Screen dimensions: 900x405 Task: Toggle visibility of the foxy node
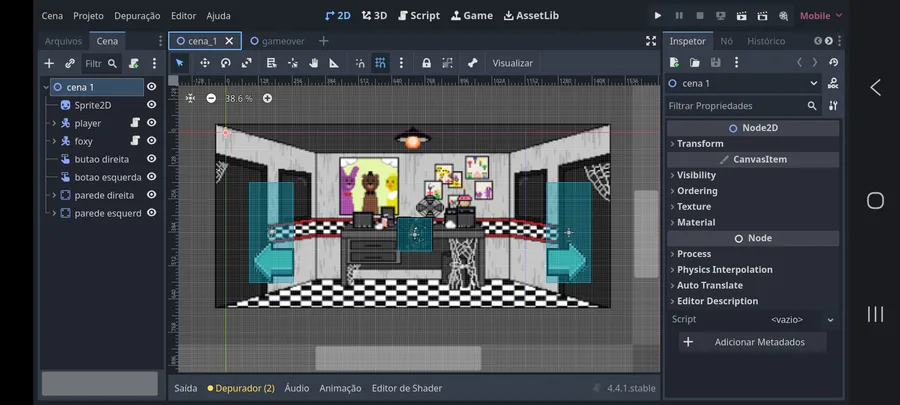pyautogui.click(x=152, y=141)
